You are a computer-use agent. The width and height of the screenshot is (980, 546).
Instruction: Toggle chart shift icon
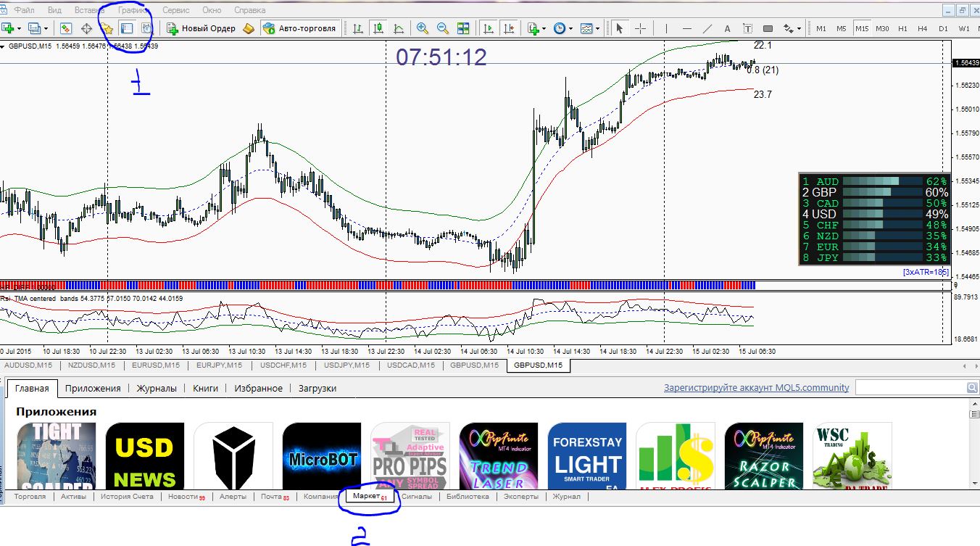pyautogui.click(x=508, y=28)
